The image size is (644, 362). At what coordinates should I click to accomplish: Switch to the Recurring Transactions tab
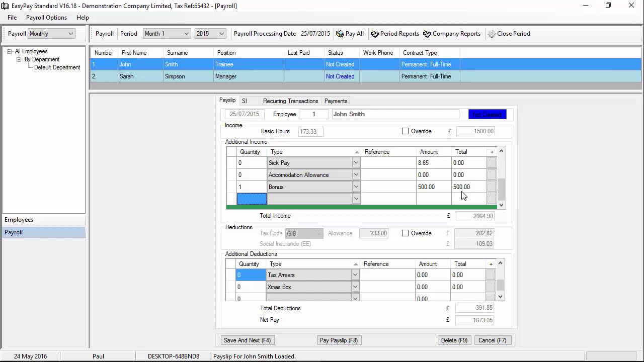pos(290,101)
